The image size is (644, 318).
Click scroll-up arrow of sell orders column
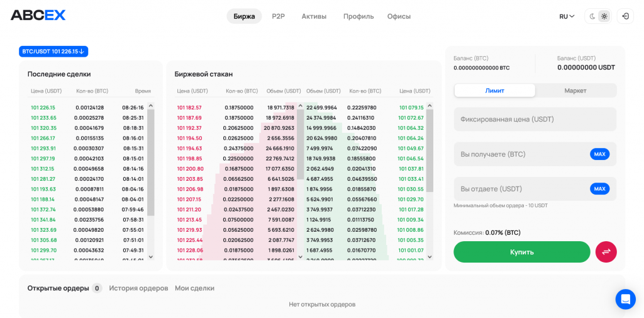click(301, 106)
